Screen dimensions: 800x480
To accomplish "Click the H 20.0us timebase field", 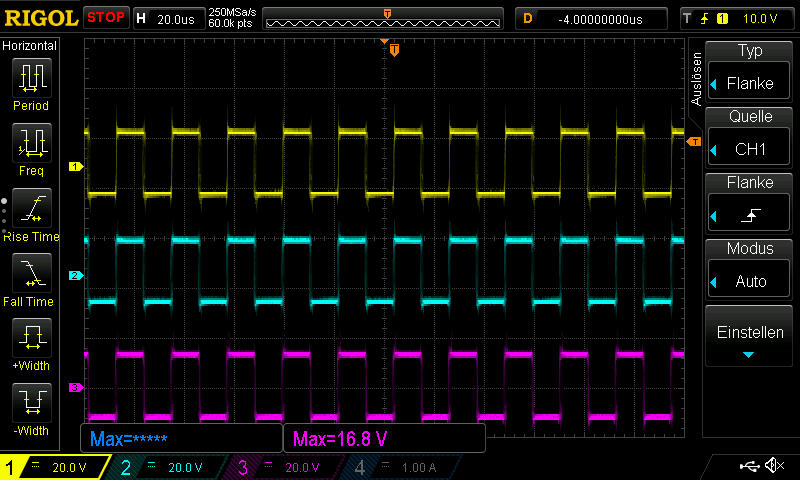I will (x=168, y=19).
